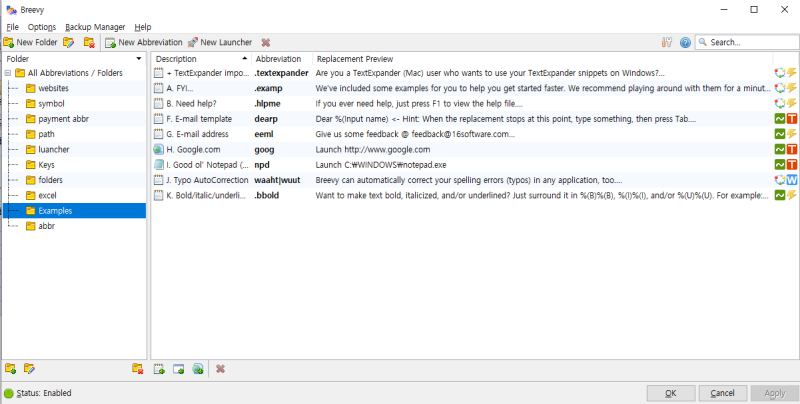Open the File menu

click(13, 27)
